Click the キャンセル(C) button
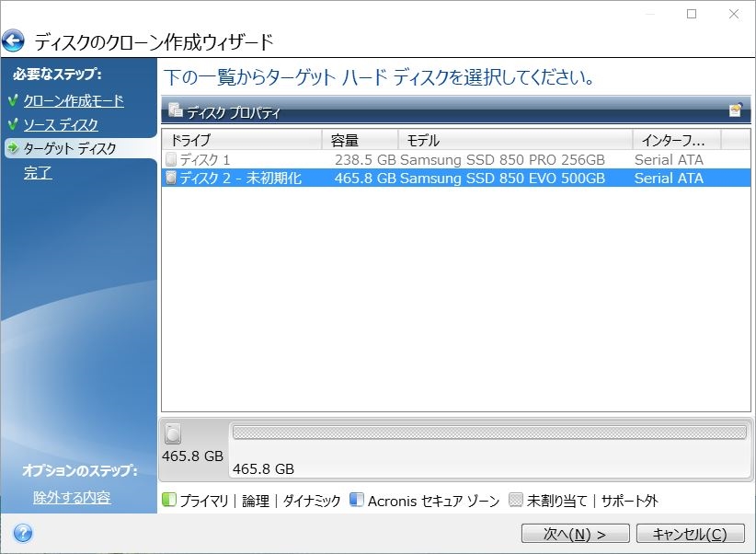 pos(690,534)
